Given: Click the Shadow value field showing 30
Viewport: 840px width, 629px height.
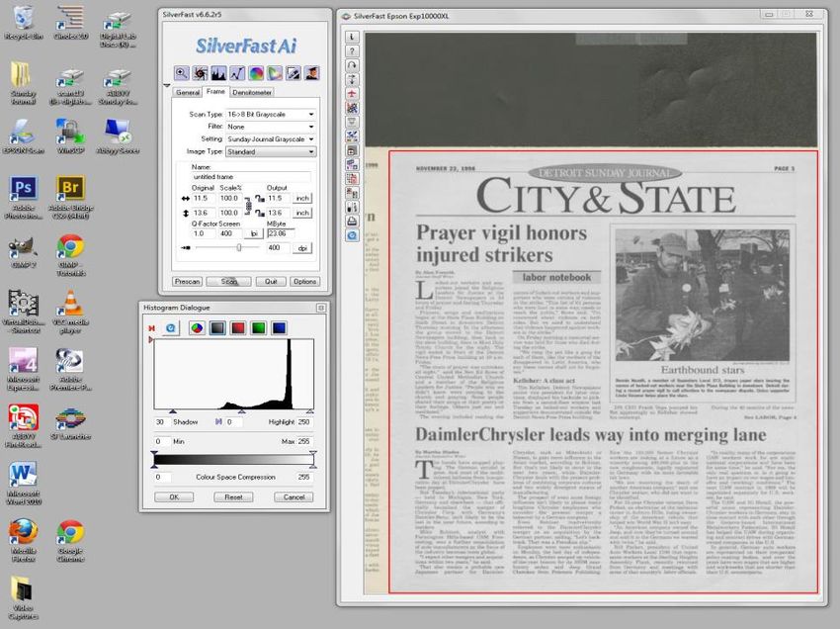Looking at the screenshot, I should click(162, 422).
